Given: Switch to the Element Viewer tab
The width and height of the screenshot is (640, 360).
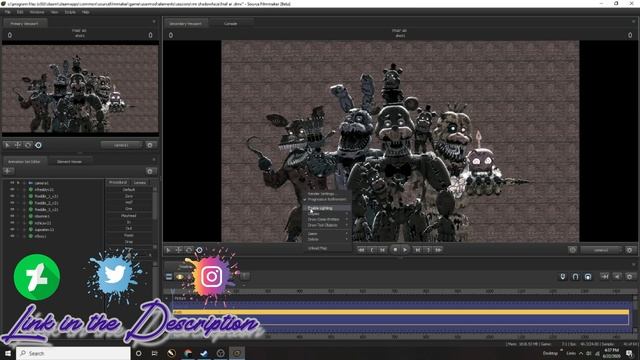Looking at the screenshot, I should click(69, 162).
